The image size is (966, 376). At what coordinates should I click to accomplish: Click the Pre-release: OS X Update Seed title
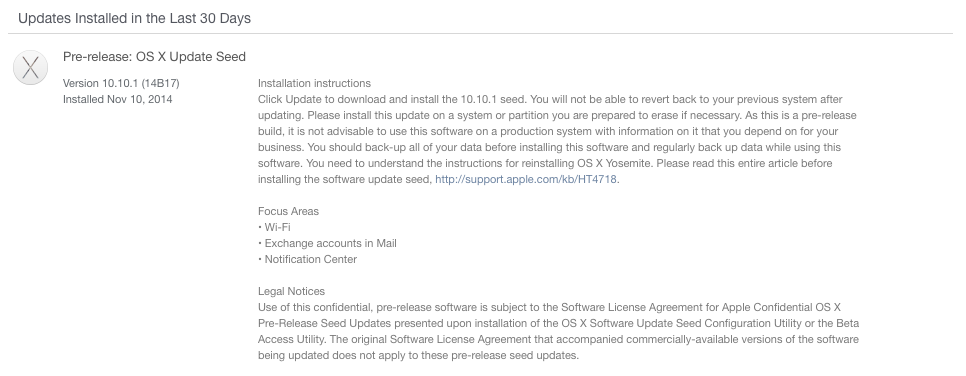[x=154, y=57]
